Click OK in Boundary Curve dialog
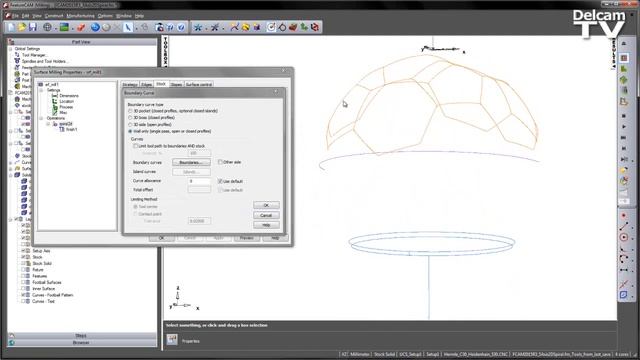The image size is (640, 360). click(x=266, y=205)
